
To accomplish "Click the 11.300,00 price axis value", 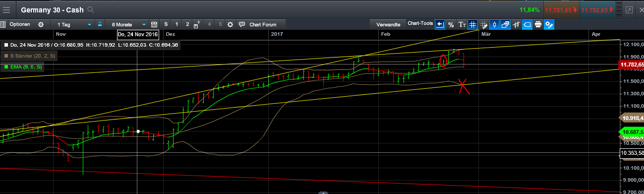I will (633, 93).
